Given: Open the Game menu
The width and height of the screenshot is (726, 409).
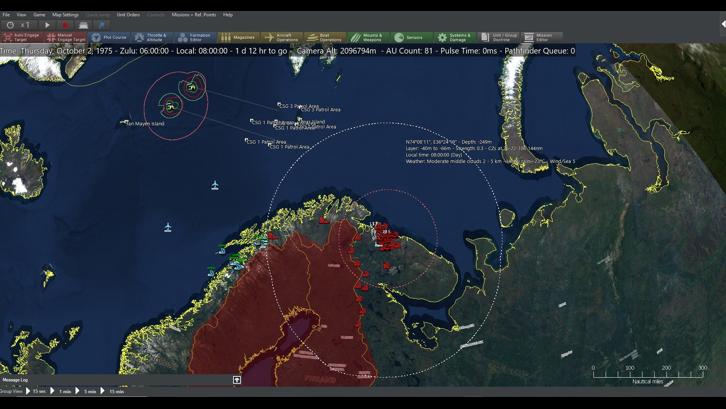Looking at the screenshot, I should click(39, 15).
